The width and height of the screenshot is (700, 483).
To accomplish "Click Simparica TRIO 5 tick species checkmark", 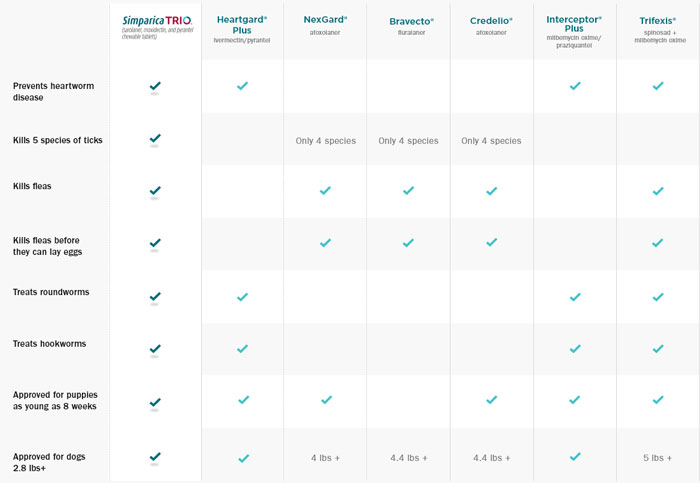I will 155,138.
